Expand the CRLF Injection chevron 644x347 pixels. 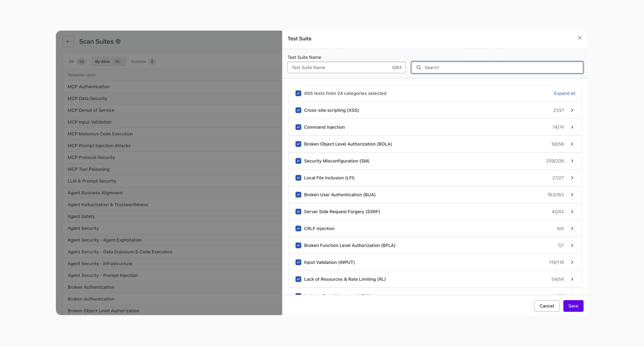[x=572, y=229]
